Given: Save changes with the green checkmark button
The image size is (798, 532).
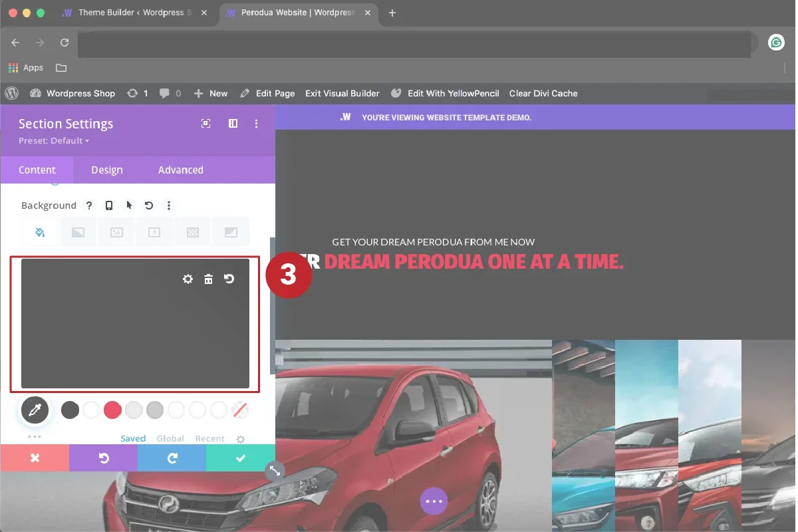Looking at the screenshot, I should (241, 458).
